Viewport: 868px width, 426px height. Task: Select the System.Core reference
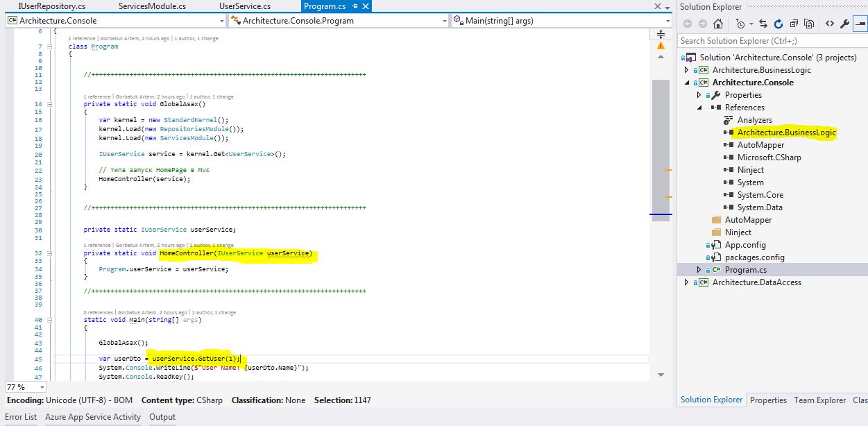760,195
